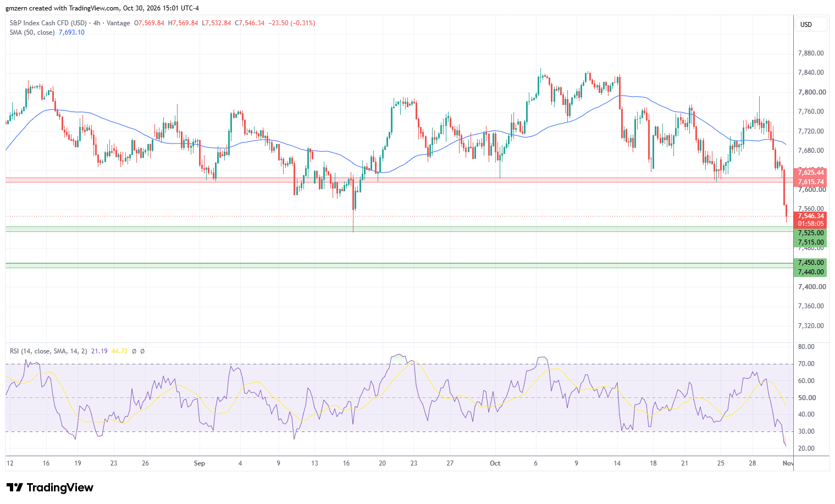835x504 pixels.
Task: Click the Nov label on time axis
Action: pyautogui.click(x=788, y=463)
